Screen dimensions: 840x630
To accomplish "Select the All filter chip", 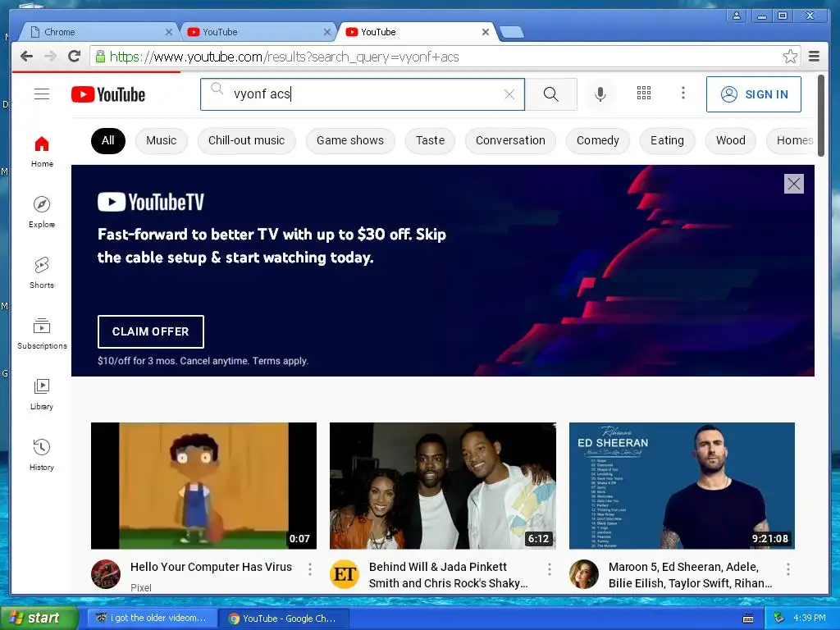I will [x=108, y=141].
